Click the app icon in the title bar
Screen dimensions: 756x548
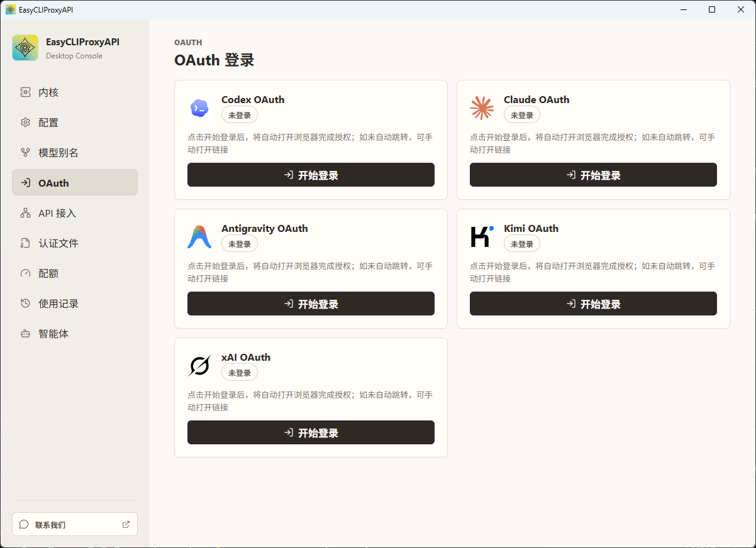tap(11, 9)
